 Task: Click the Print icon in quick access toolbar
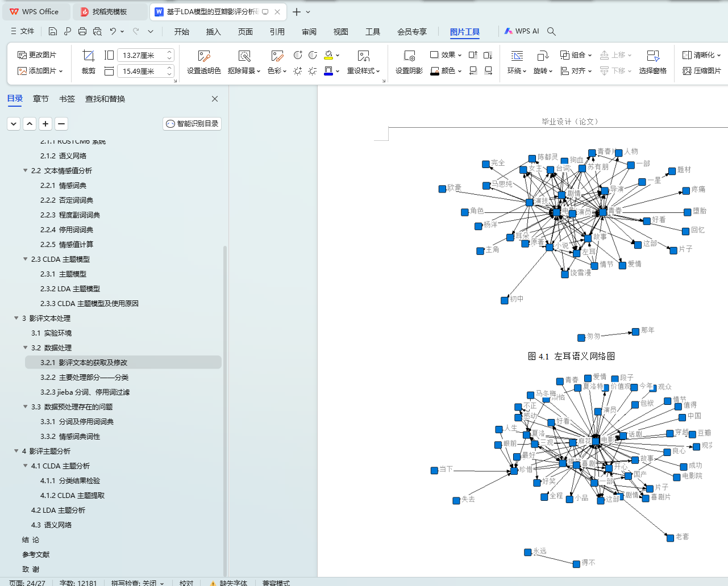82,31
